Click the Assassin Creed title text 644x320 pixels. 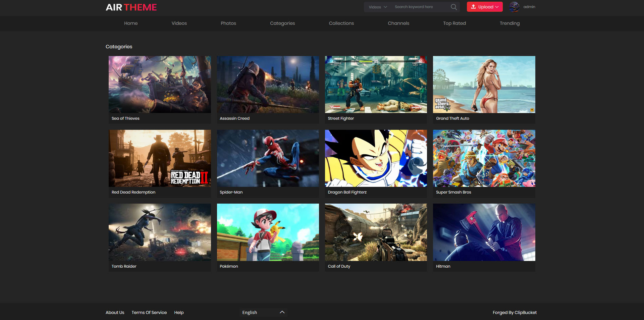click(x=234, y=118)
